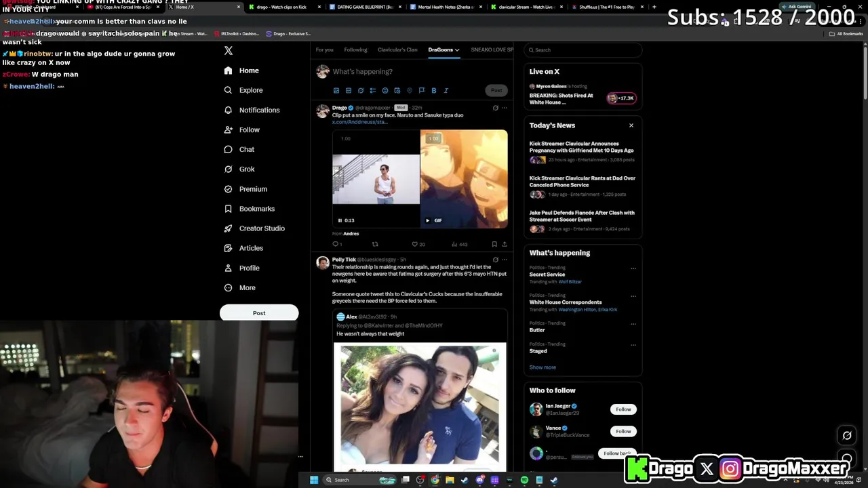Open emoji picker in composer

click(385, 90)
